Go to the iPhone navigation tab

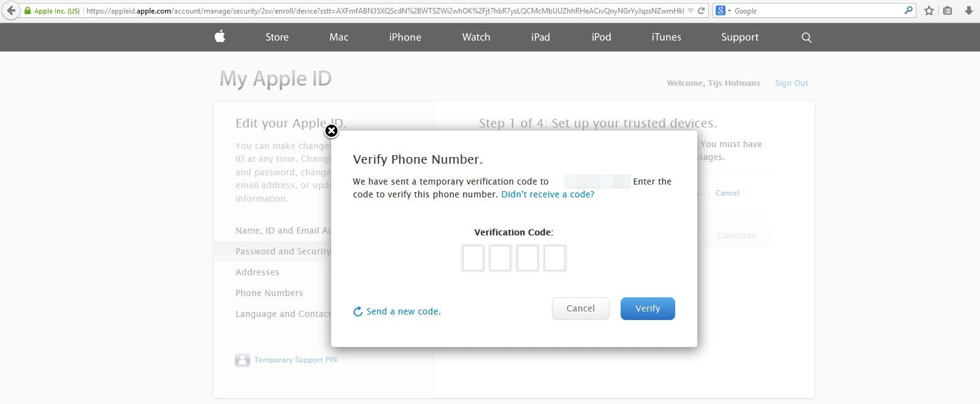pos(405,37)
